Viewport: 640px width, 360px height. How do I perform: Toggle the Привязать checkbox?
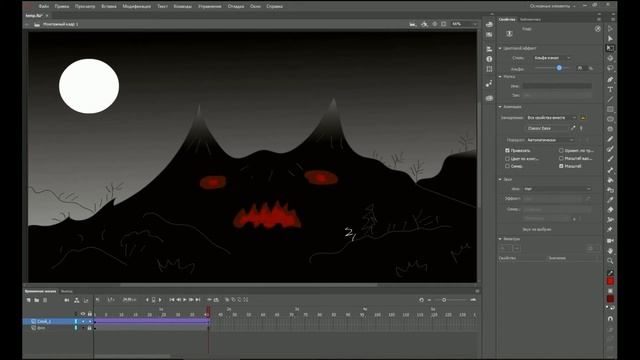click(507, 151)
